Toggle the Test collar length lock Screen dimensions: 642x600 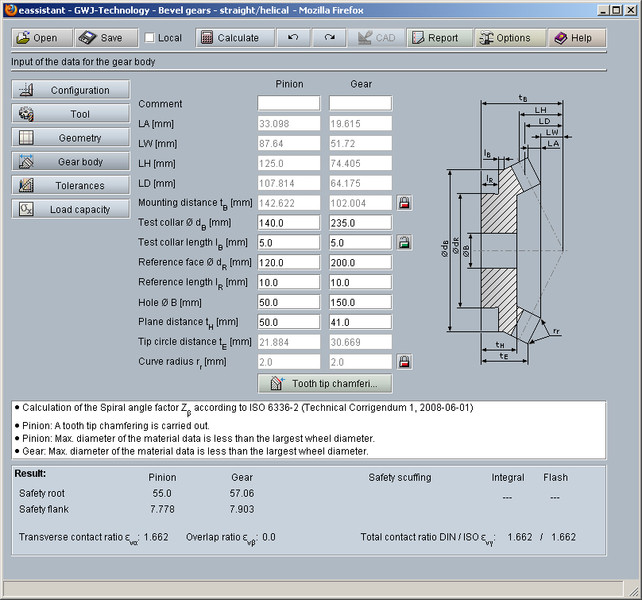pyautogui.click(x=404, y=242)
